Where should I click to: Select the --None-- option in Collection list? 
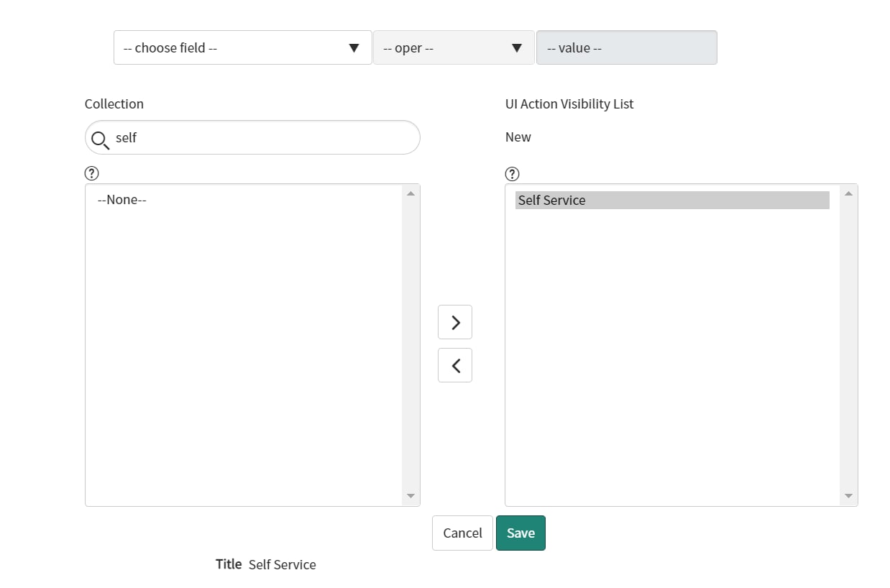tap(121, 199)
